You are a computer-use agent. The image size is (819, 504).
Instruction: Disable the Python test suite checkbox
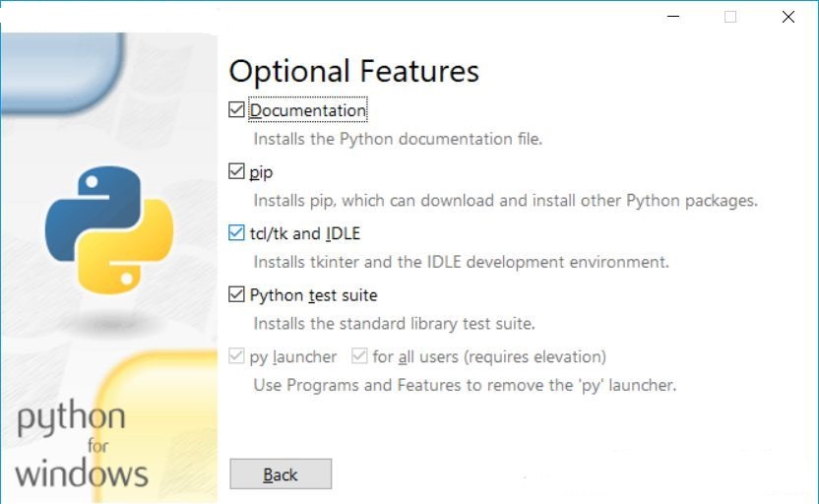(236, 294)
